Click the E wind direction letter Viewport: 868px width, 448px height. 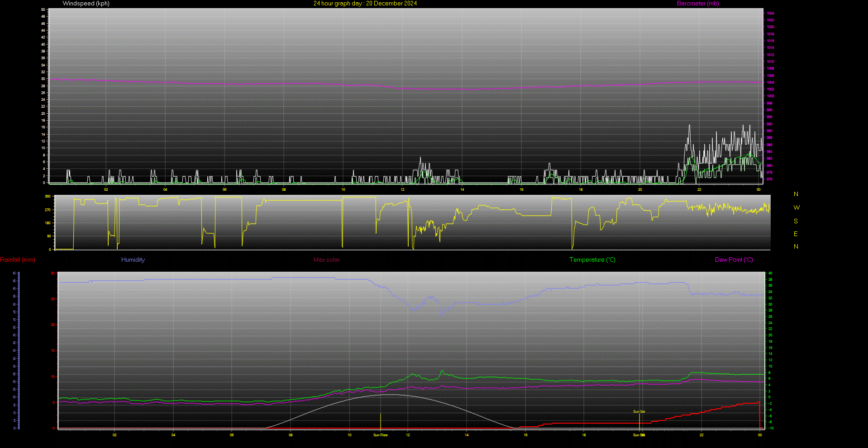pos(796,234)
